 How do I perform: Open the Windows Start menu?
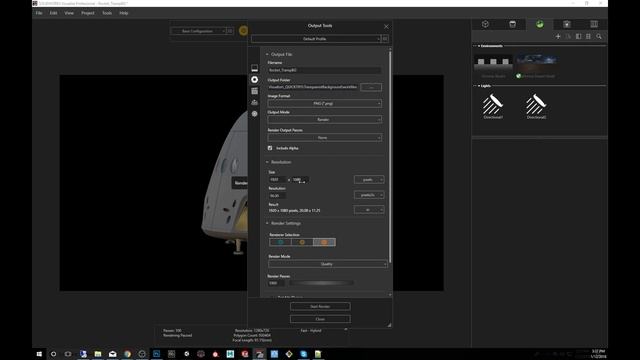pyautogui.click(x=39, y=354)
